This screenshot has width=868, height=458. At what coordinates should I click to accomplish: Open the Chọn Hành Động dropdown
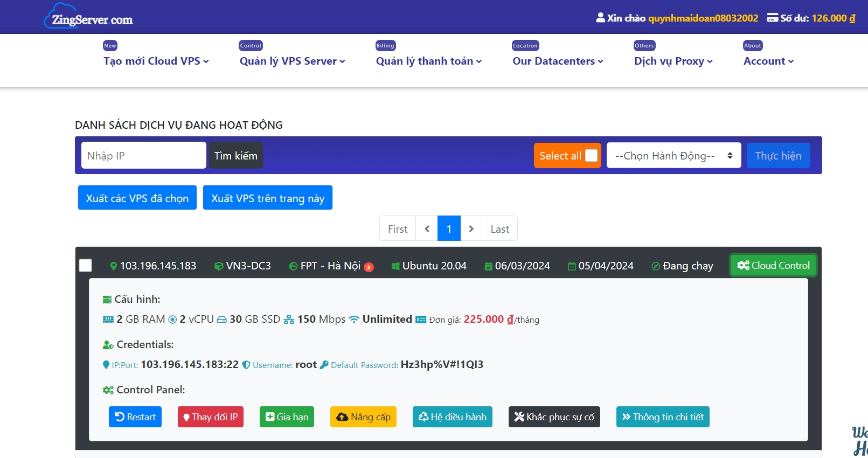click(674, 156)
